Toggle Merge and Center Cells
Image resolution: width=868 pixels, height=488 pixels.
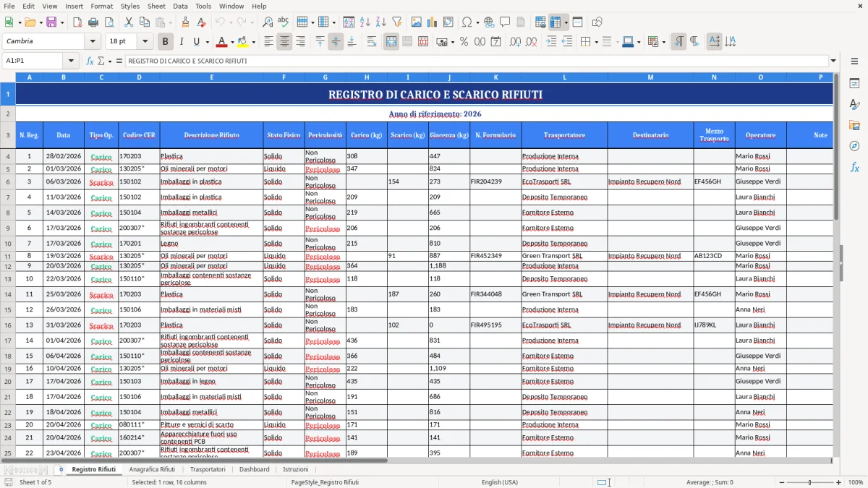(x=391, y=42)
